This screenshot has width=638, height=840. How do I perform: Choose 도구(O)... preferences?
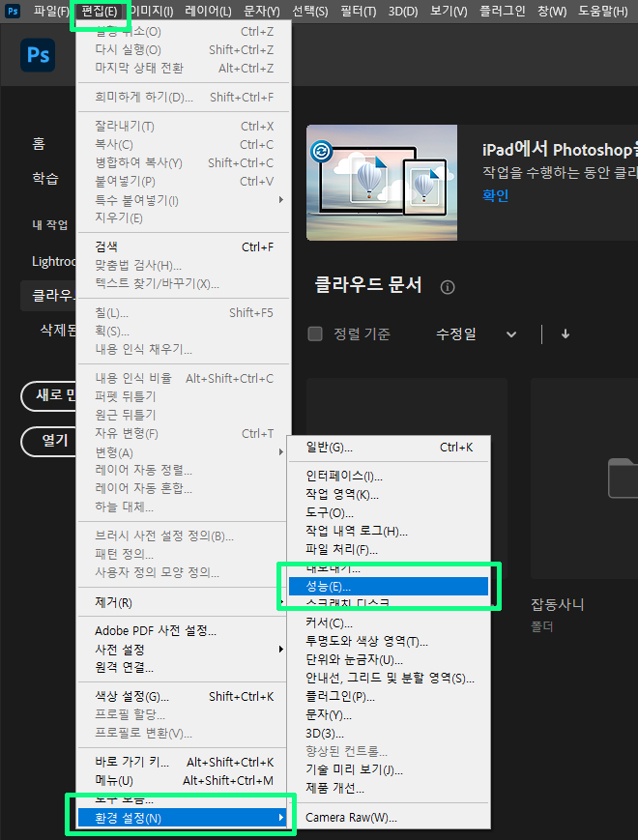point(389,512)
